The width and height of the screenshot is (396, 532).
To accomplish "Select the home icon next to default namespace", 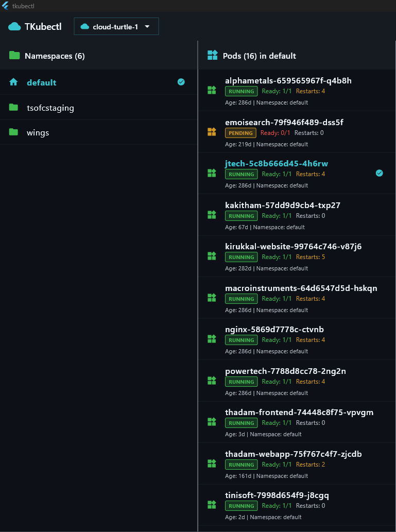I will (14, 82).
